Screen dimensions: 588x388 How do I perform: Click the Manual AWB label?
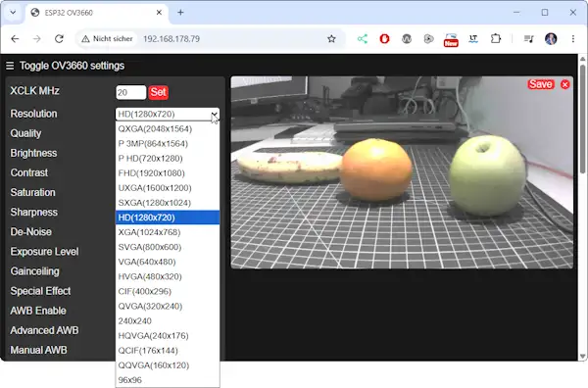(x=38, y=350)
